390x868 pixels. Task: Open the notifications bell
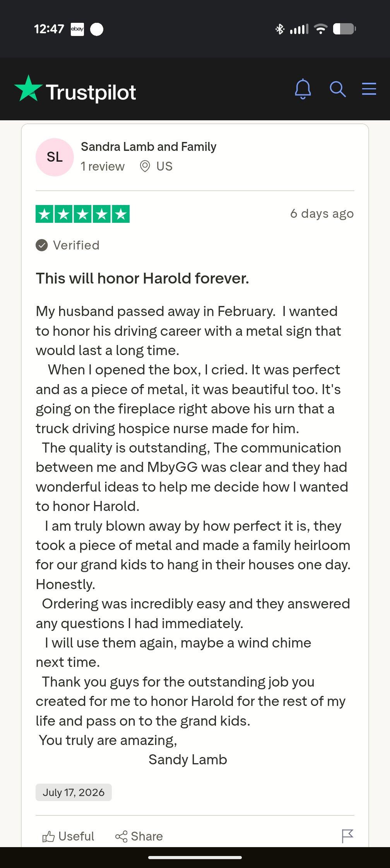coord(303,89)
